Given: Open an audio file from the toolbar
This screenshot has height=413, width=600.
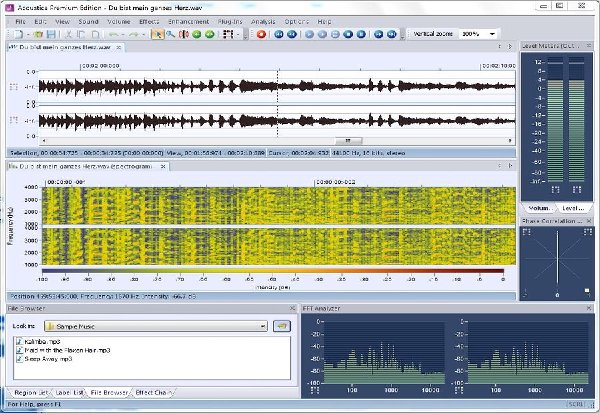Looking at the screenshot, I should coord(38,34).
